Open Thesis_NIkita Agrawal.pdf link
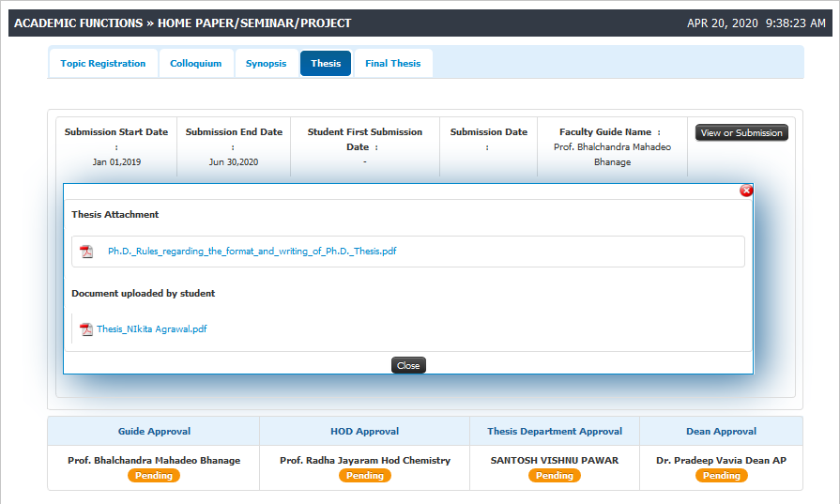The height and width of the screenshot is (504, 840). pyautogui.click(x=152, y=328)
